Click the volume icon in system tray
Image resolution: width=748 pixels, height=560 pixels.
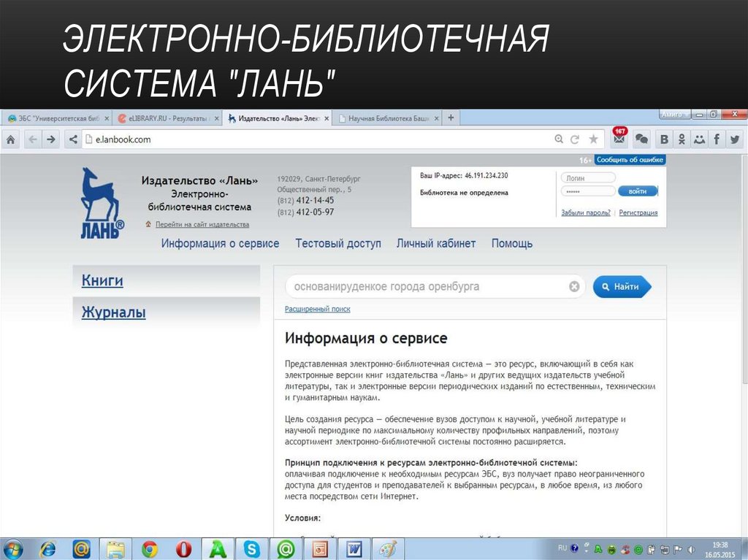coord(691,550)
